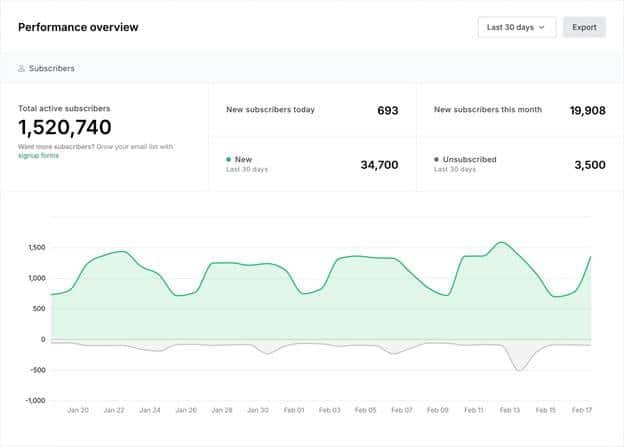
Task: Open the Last 30 days dropdown
Action: click(x=516, y=27)
